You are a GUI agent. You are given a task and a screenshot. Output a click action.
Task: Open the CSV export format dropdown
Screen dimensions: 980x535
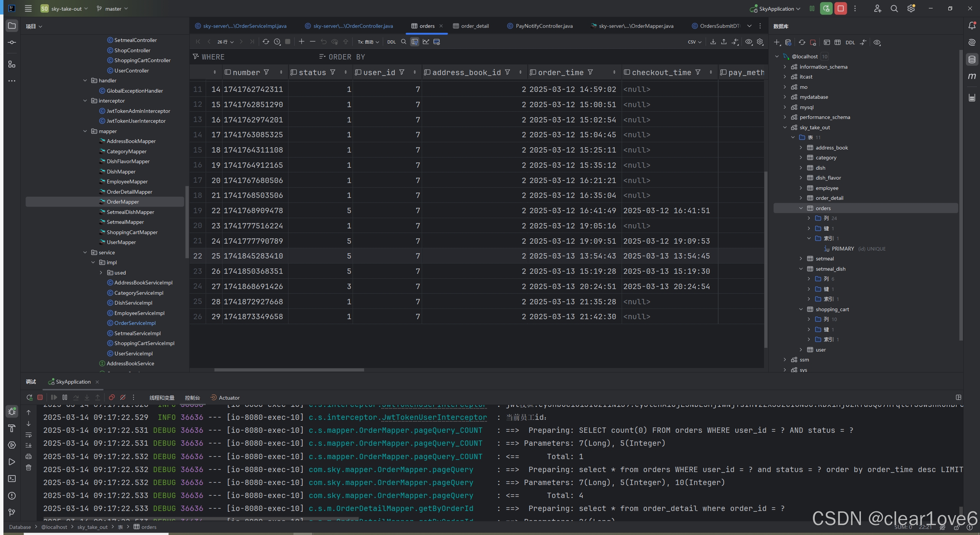[x=695, y=42]
